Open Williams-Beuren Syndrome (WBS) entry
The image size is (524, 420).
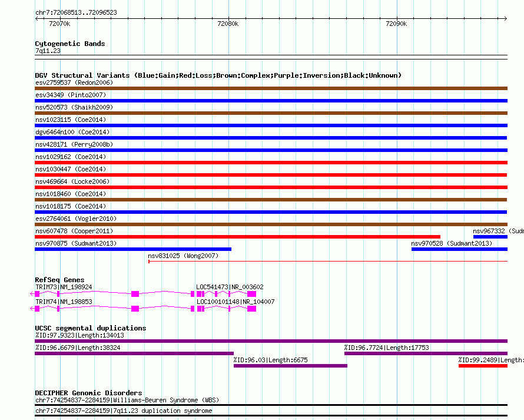[x=127, y=401]
